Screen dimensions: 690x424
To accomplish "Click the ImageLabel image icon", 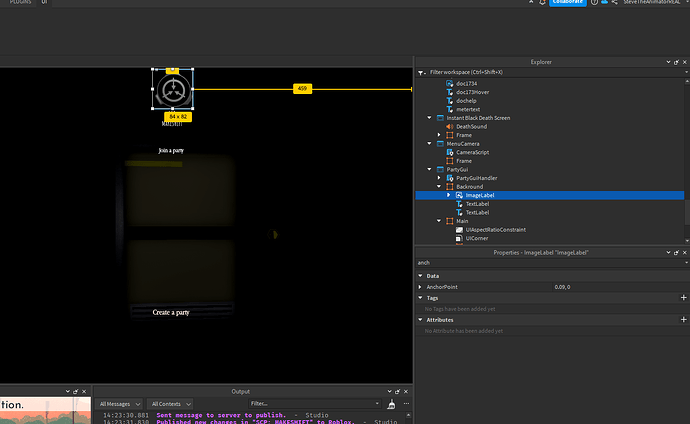I will click(459, 195).
